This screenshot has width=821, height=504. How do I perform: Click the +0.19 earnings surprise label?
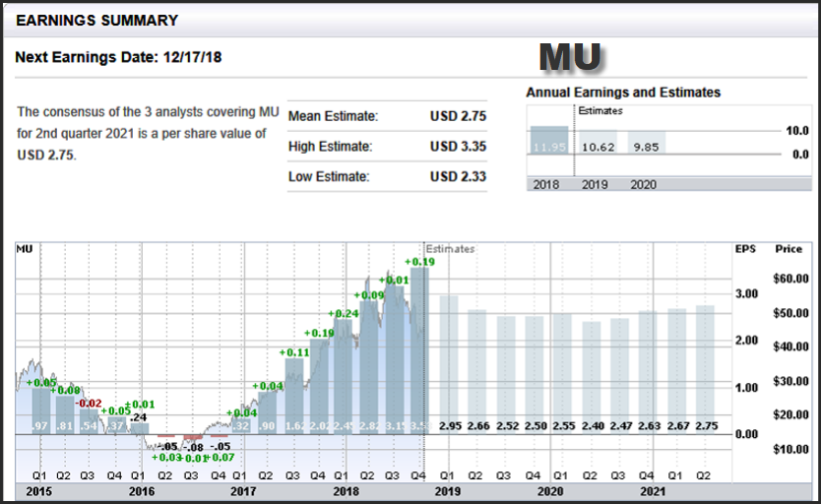point(419,262)
